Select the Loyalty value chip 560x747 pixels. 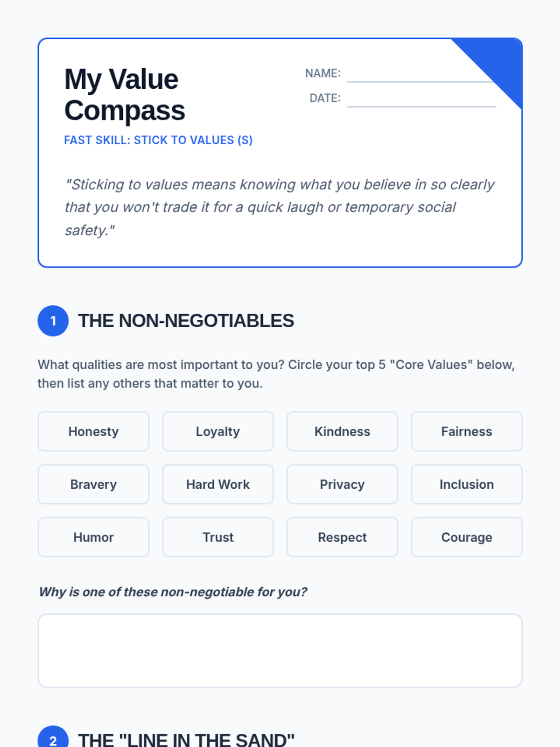[x=218, y=431]
